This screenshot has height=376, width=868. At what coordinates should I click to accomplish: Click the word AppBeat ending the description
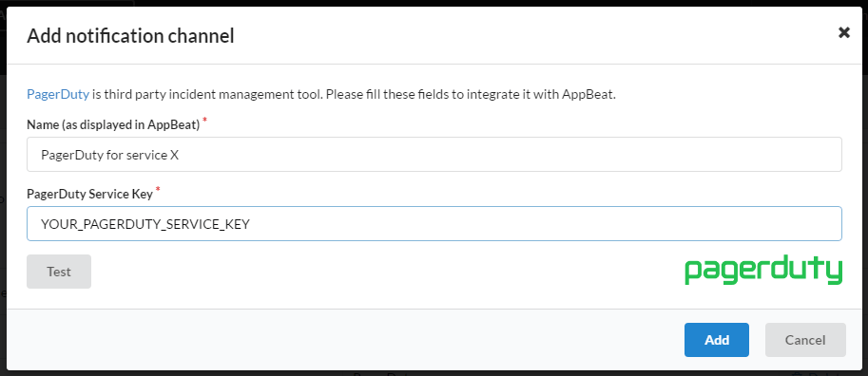(588, 94)
